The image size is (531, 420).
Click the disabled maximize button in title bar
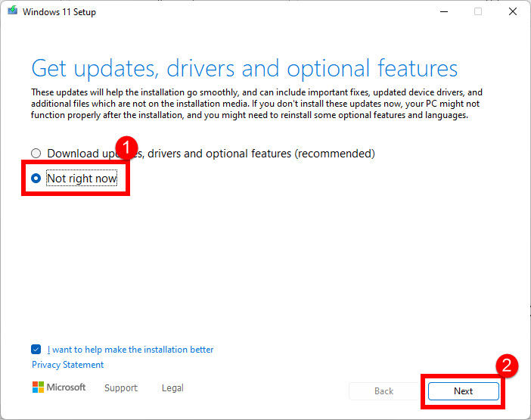(478, 11)
